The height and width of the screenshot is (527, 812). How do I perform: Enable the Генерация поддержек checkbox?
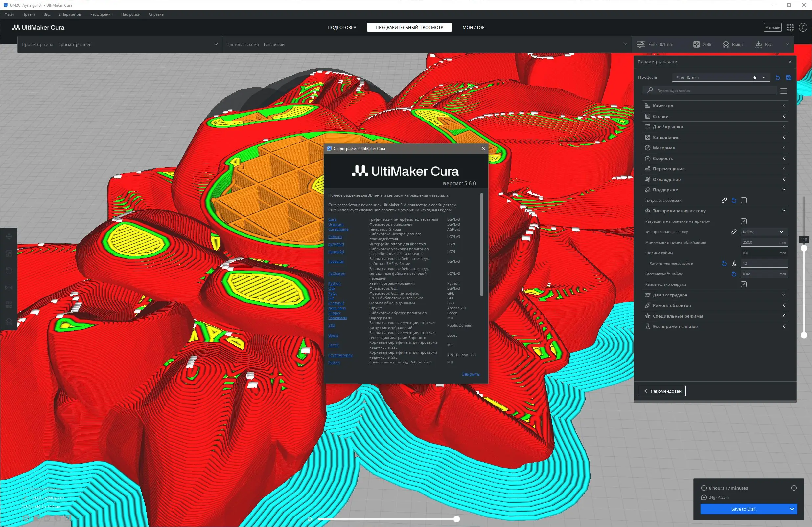point(743,200)
